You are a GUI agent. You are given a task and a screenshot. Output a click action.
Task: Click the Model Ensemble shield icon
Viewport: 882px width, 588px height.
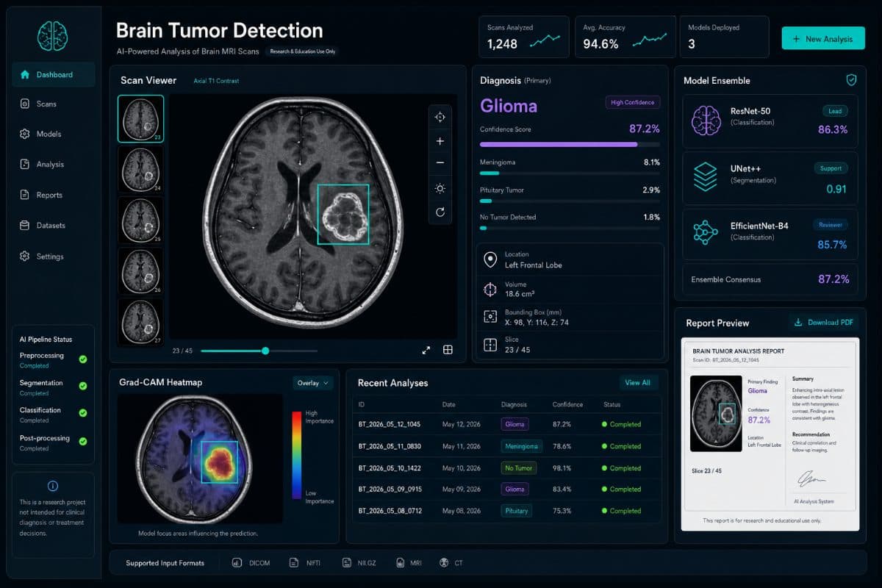852,80
